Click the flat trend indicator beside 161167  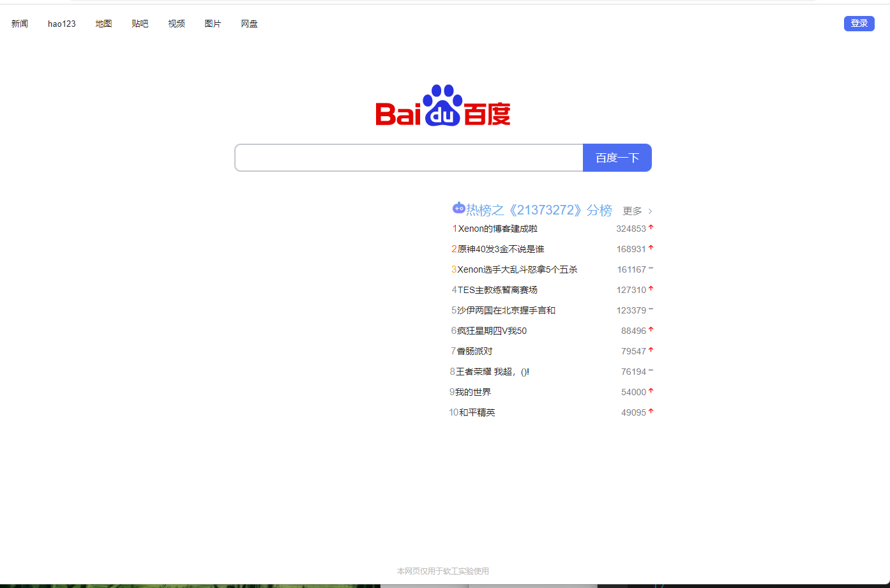pos(651,268)
